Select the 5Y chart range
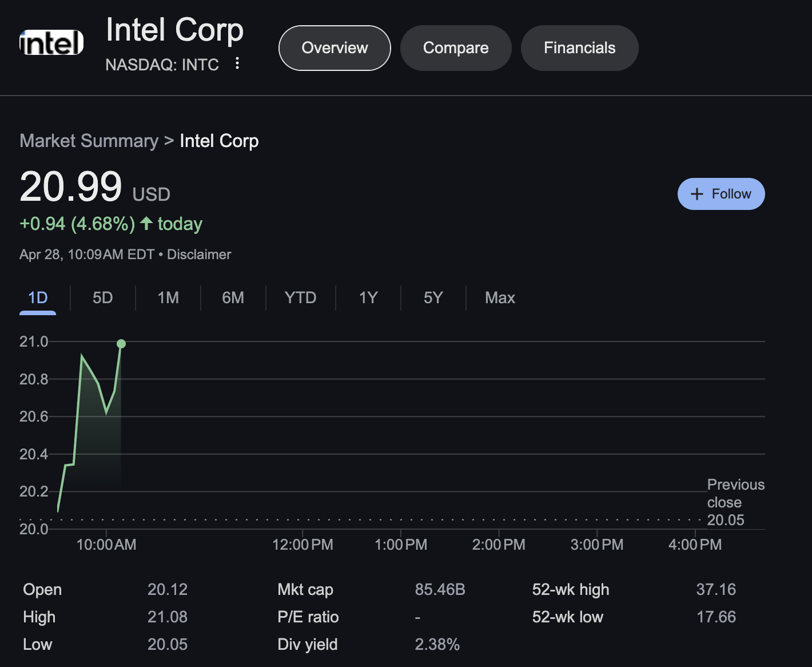Viewport: 812px width, 667px height. pyautogui.click(x=433, y=297)
